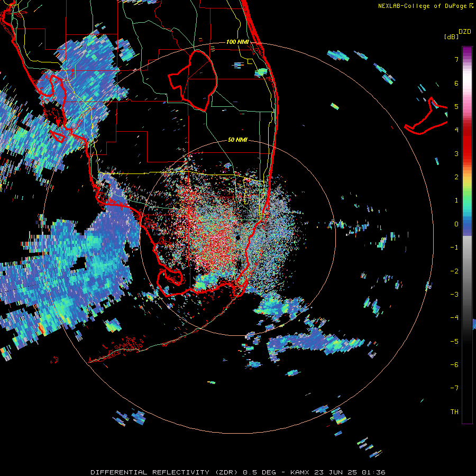The width and height of the screenshot is (476, 476).
Task: Click the KAMX station identifier
Action: click(x=300, y=472)
